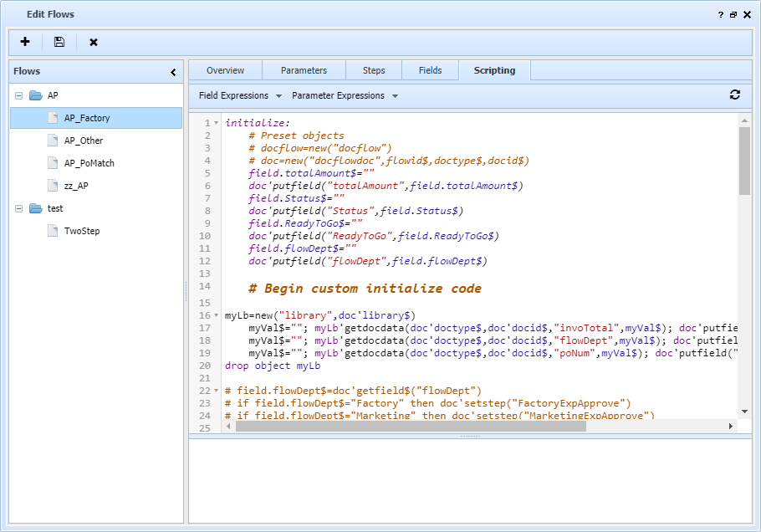The image size is (761, 532).
Task: Collapse the Flows sidebar panel
Action: click(173, 72)
